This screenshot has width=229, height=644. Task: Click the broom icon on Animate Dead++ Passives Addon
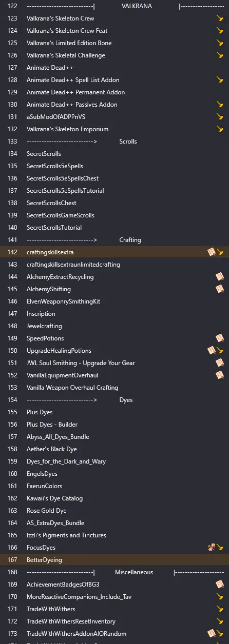[220, 105]
